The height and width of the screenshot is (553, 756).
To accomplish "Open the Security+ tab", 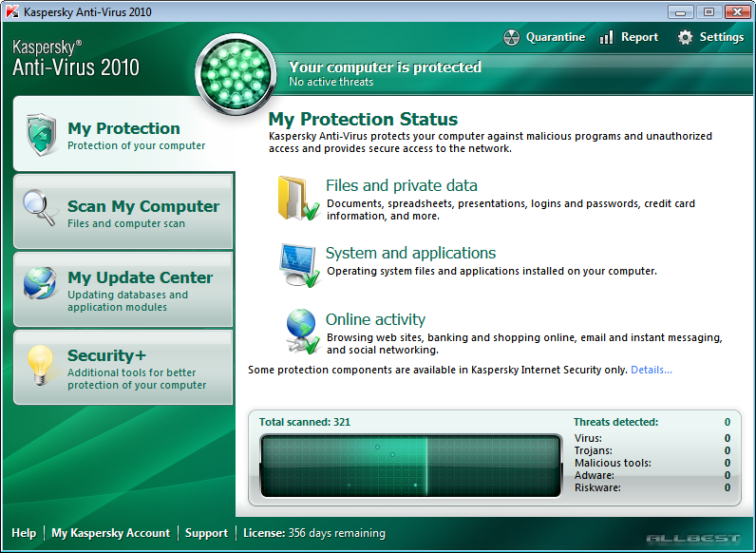I will 123,367.
